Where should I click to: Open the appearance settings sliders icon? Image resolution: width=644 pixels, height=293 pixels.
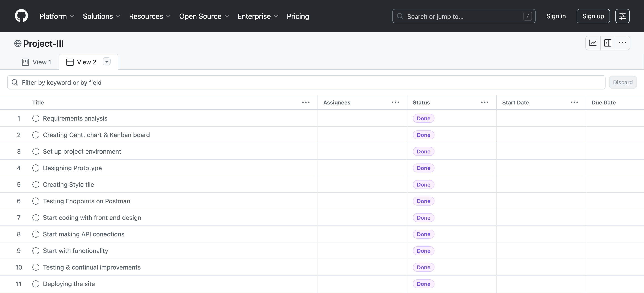tap(622, 16)
